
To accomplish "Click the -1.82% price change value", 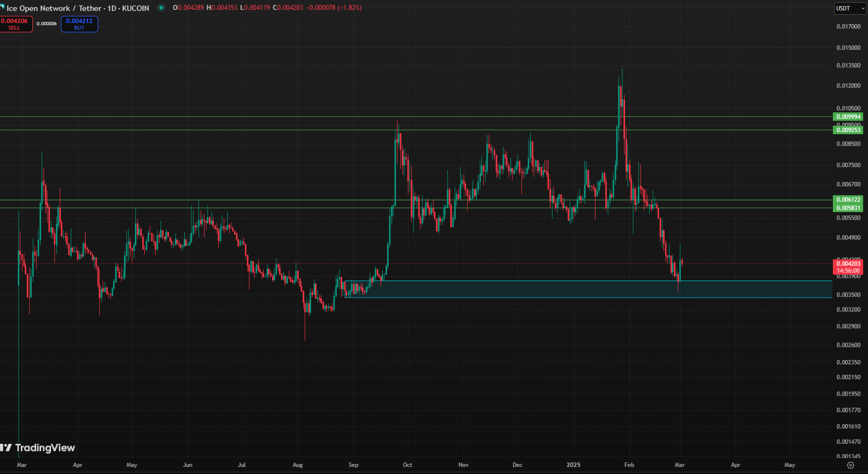I will tap(349, 8).
